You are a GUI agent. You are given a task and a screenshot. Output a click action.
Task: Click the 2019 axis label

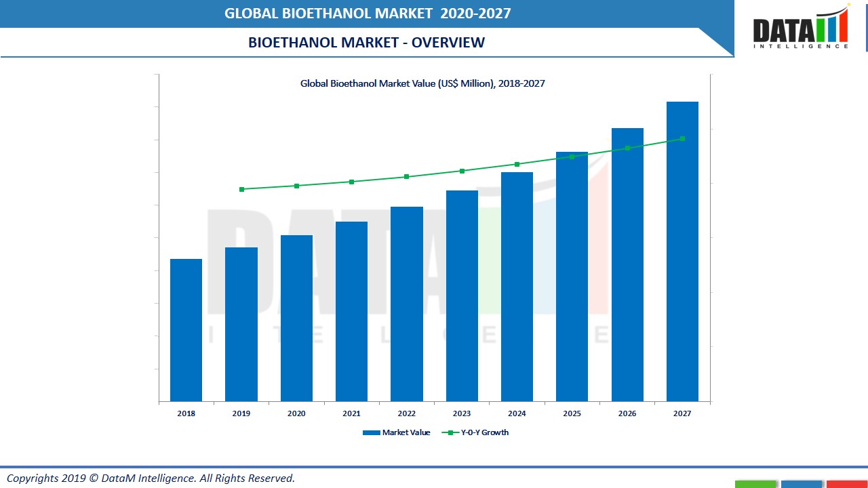(x=241, y=413)
